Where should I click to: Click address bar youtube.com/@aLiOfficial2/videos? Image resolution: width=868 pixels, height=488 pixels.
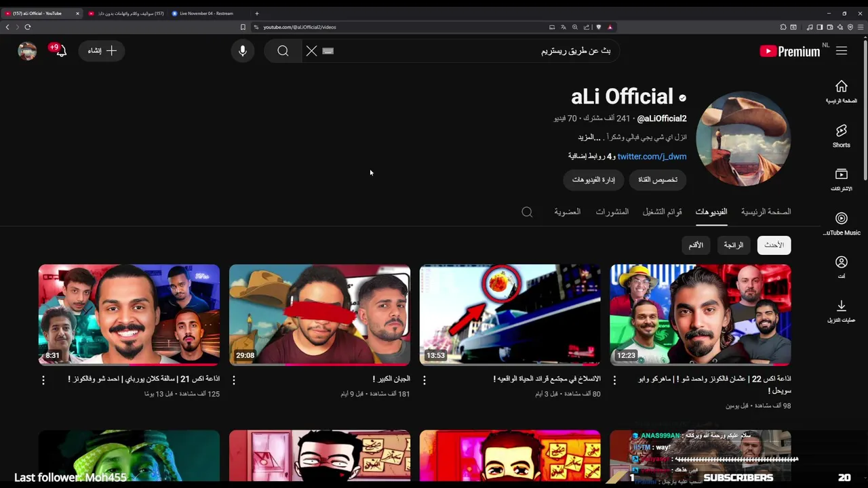(x=299, y=27)
